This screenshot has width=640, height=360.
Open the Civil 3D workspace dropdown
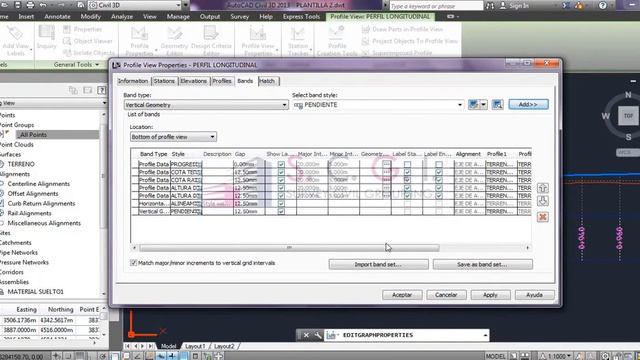tap(135, 5)
